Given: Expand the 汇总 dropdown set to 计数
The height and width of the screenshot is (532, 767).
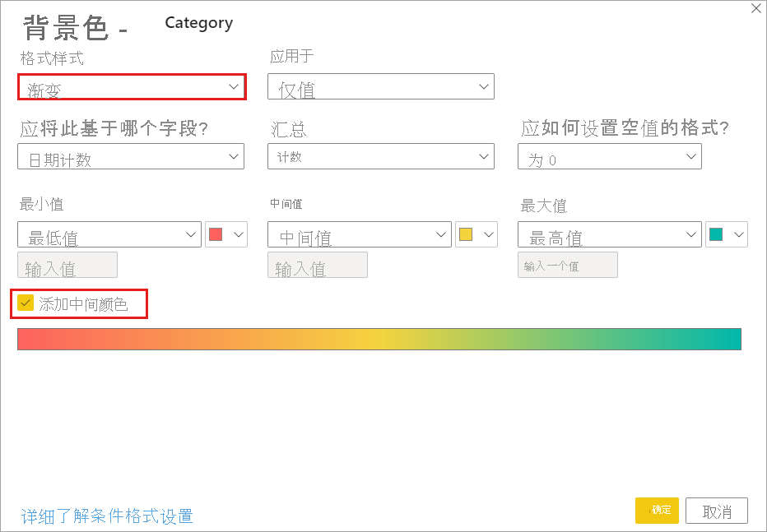Looking at the screenshot, I should (380, 156).
